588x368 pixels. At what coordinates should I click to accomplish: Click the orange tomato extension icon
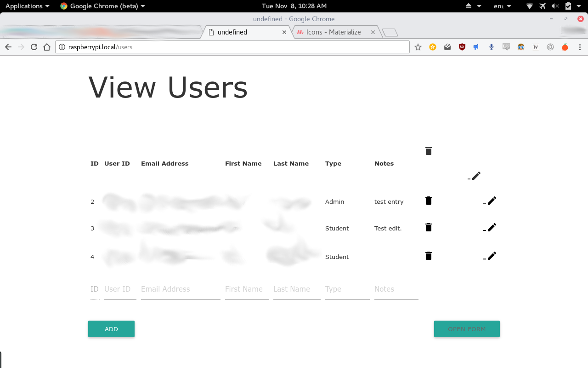coord(565,47)
